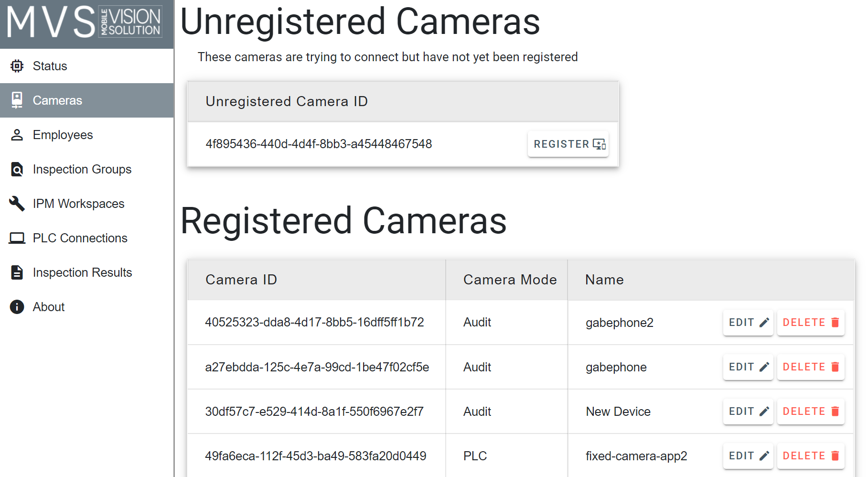Click the About info icon
Viewport: 868px width, 477px height.
coord(17,307)
